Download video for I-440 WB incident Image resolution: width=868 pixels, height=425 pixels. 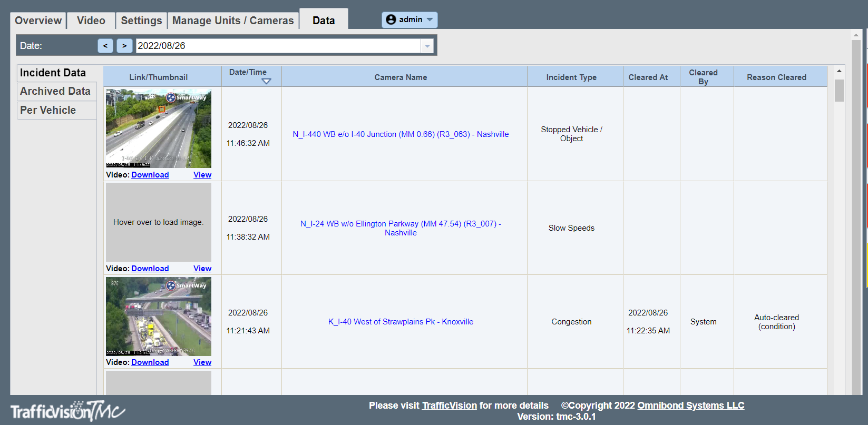150,175
